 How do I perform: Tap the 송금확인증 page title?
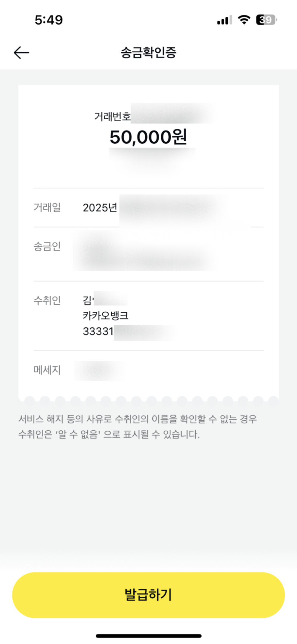point(148,53)
